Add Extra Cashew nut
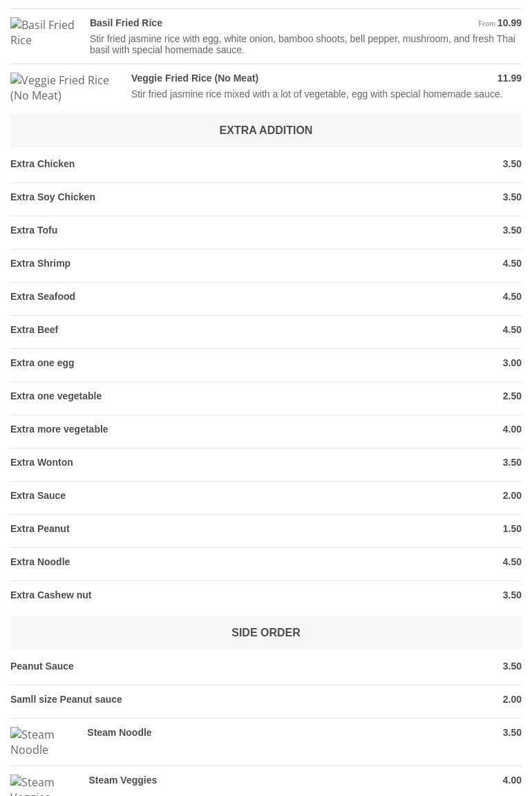532x796 pixels. (51, 595)
